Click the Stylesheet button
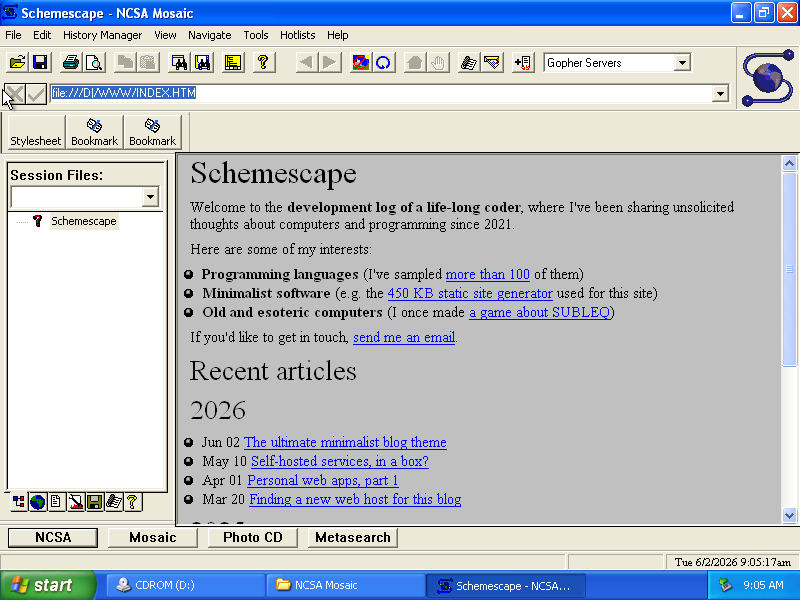This screenshot has height=600, width=800. coord(36,133)
